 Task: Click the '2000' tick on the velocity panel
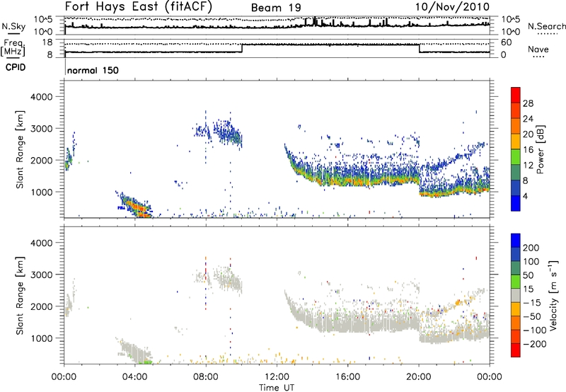[x=41, y=306]
